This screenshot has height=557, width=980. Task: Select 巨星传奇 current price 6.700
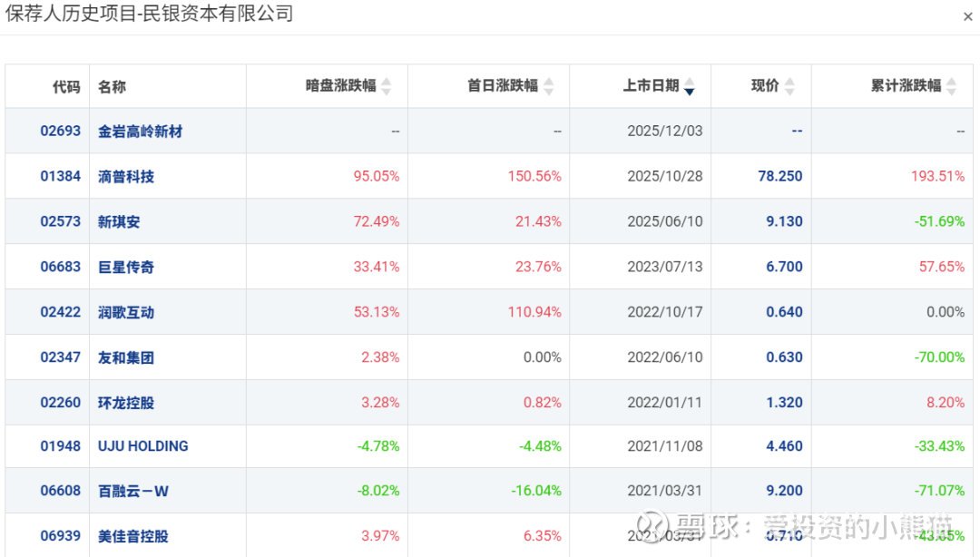point(784,267)
